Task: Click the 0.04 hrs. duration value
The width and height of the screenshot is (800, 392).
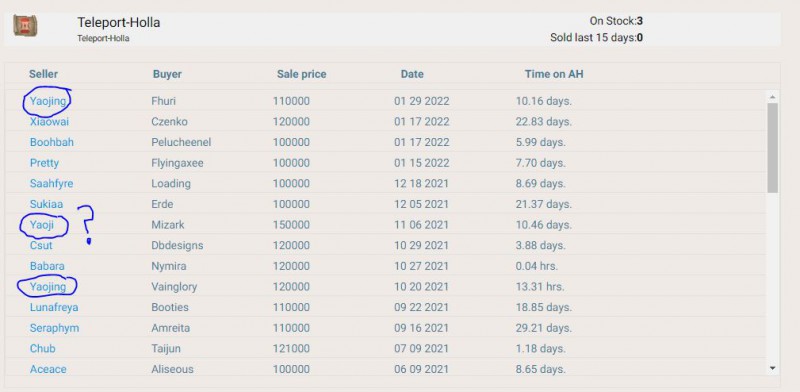Action: [536, 266]
